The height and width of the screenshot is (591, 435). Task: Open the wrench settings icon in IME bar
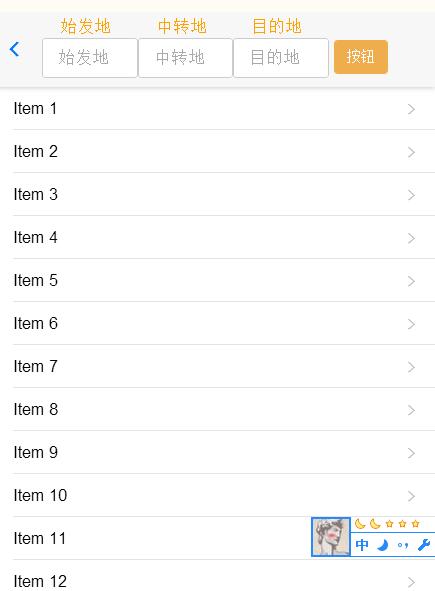click(424, 545)
